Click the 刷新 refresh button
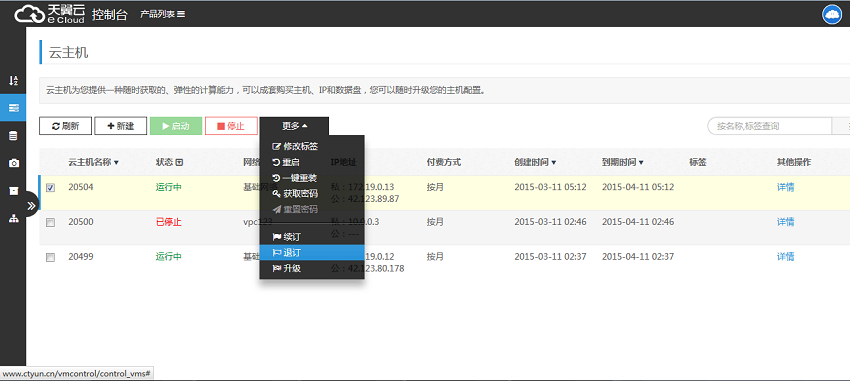This screenshot has width=850, height=381. tap(66, 126)
